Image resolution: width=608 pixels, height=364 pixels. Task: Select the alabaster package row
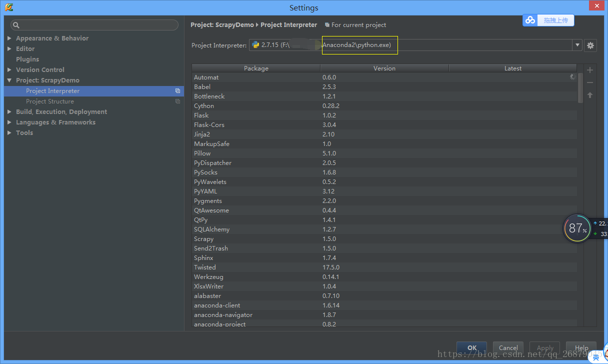tap(384, 296)
